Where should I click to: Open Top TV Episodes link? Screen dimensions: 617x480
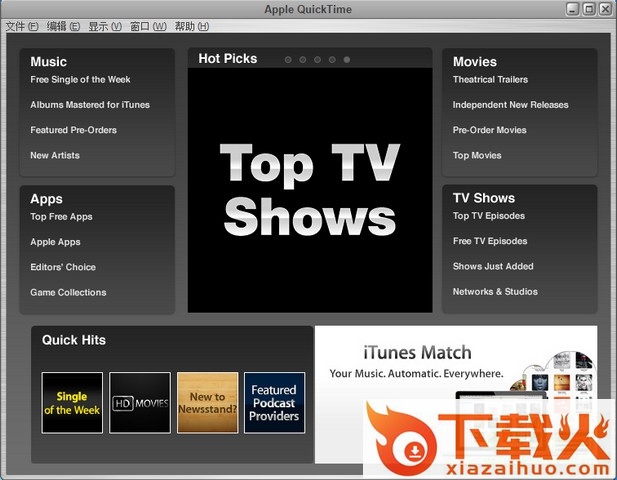click(489, 216)
